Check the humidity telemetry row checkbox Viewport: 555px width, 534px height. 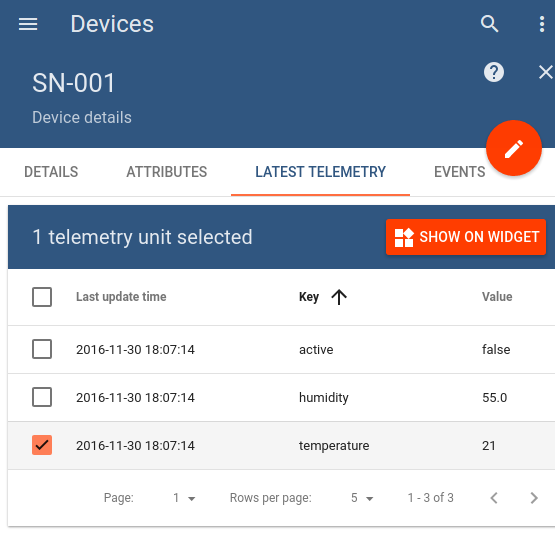click(x=42, y=397)
